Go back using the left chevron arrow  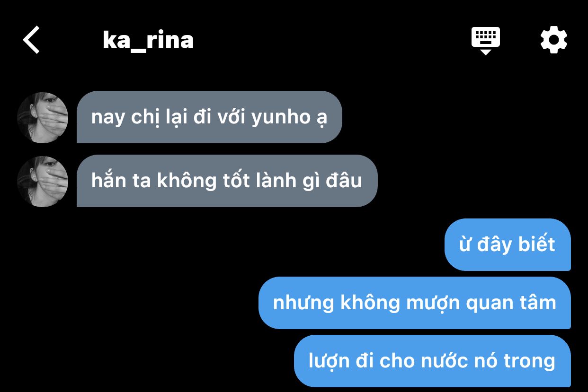(x=31, y=40)
